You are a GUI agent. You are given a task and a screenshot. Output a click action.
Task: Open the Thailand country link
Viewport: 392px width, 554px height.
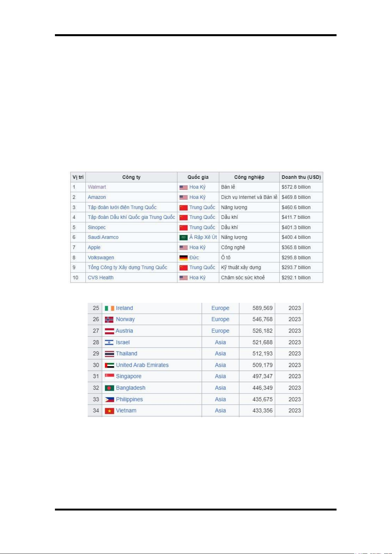point(126,354)
